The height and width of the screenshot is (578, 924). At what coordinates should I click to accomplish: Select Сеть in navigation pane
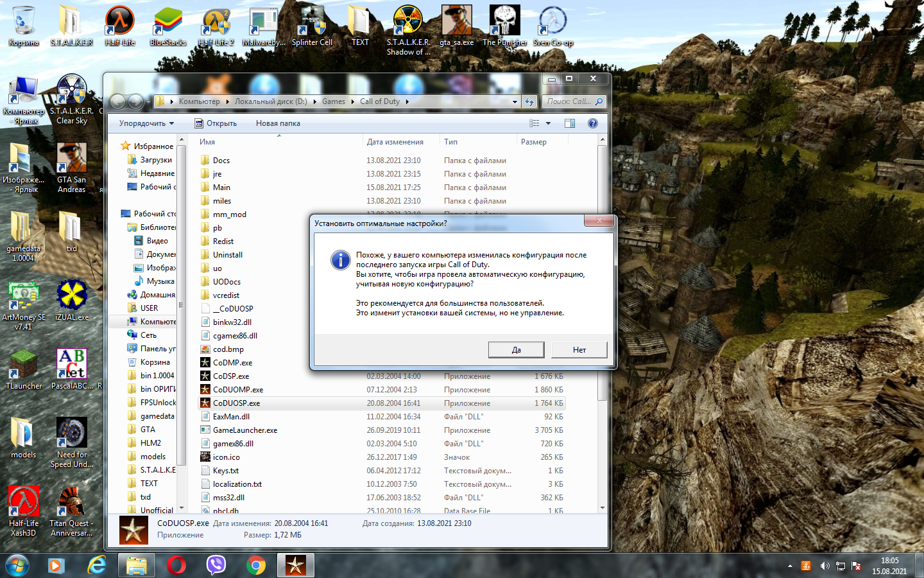[148, 335]
